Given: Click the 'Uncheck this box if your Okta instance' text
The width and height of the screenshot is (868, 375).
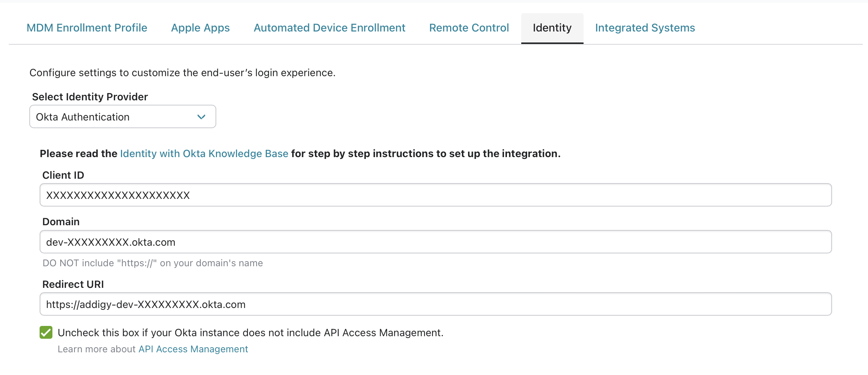Looking at the screenshot, I should (x=251, y=333).
